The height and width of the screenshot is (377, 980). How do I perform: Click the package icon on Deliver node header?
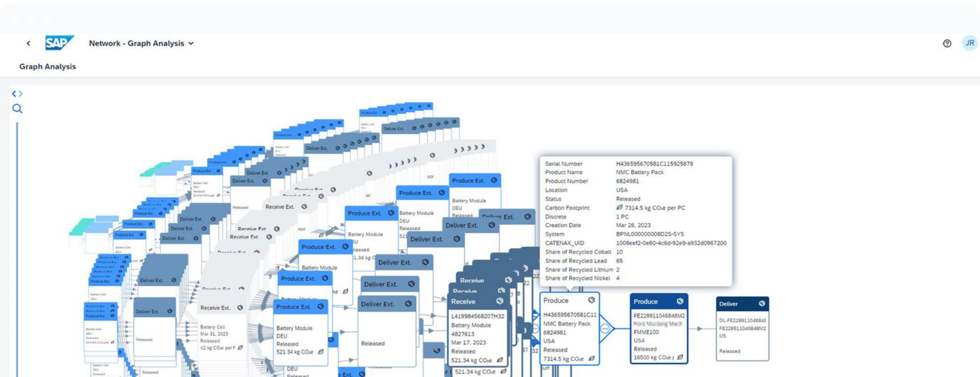pyautogui.click(x=761, y=303)
